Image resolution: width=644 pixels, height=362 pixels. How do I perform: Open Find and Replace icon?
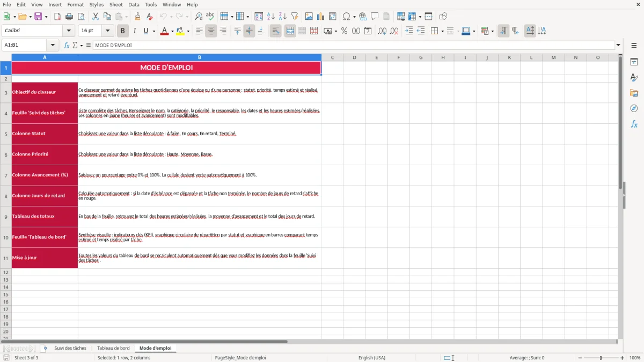199,17
